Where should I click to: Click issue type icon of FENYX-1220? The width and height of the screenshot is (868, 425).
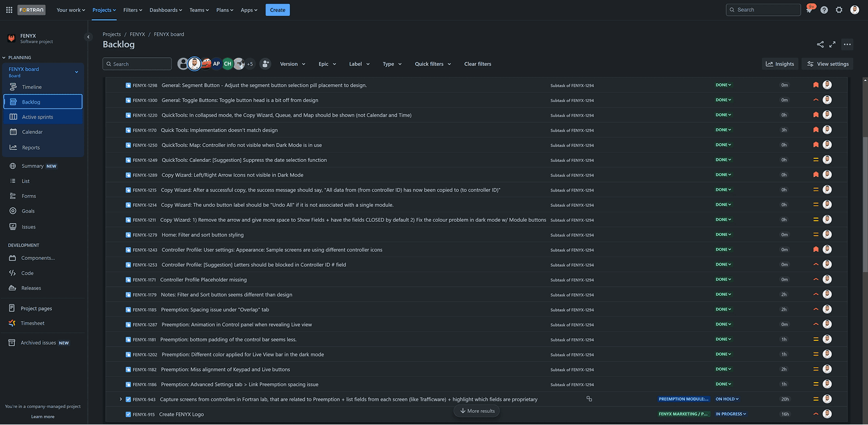tap(128, 115)
